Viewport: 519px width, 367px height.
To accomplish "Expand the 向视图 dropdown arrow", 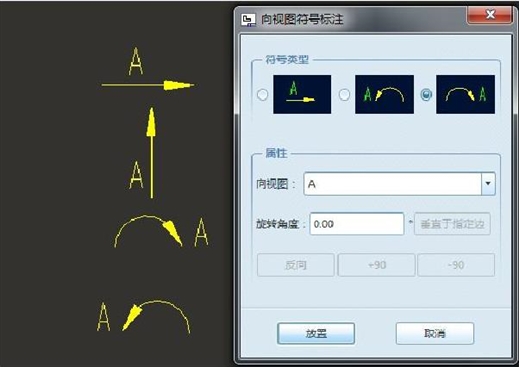I will tap(488, 184).
